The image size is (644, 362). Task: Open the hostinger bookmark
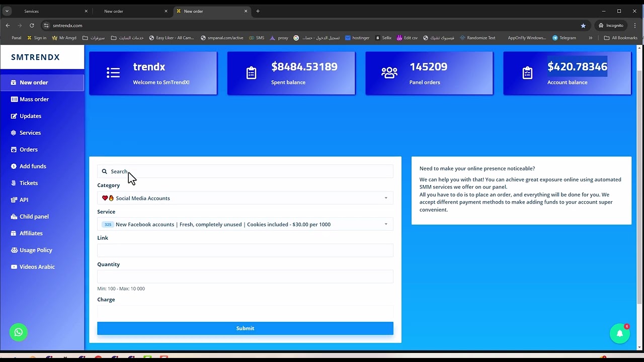(x=357, y=38)
